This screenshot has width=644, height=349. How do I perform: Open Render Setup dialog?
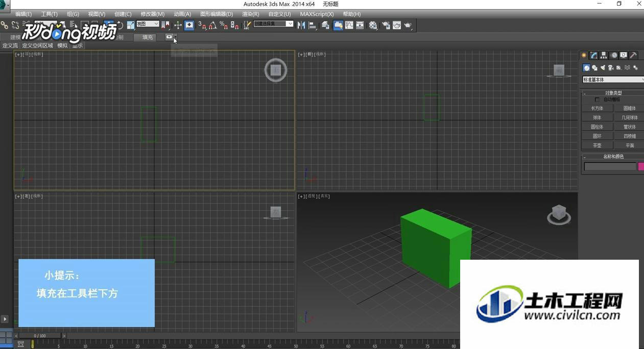(386, 25)
